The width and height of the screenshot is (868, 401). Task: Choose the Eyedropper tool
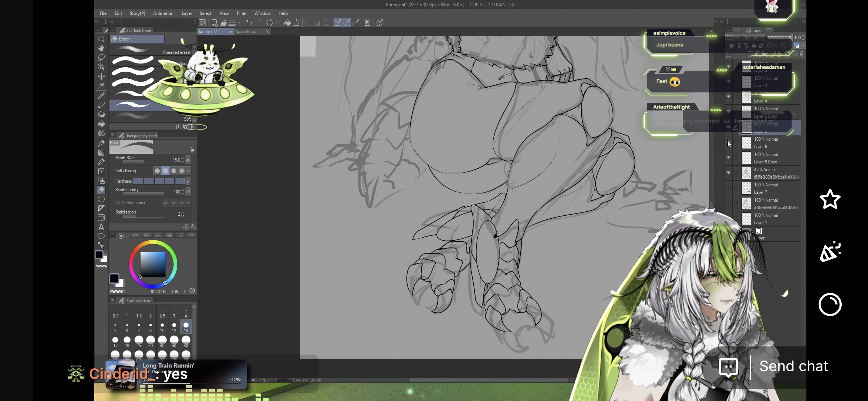[x=101, y=96]
